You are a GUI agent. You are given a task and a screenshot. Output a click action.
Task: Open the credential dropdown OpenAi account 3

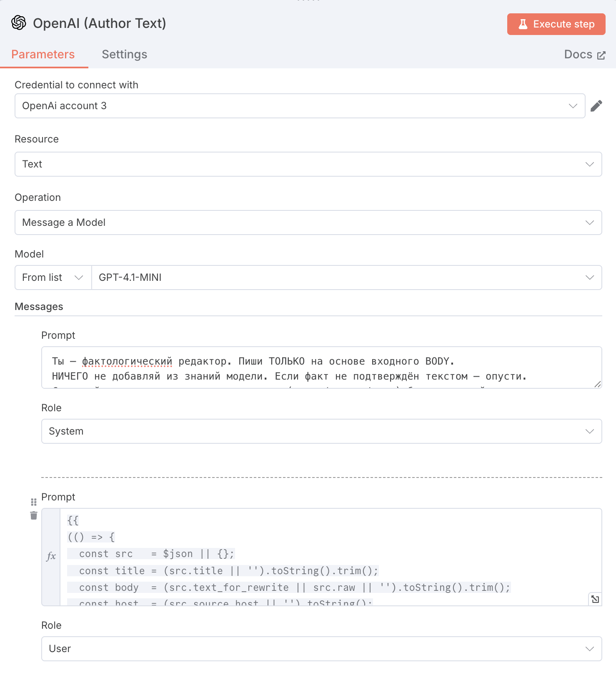300,106
